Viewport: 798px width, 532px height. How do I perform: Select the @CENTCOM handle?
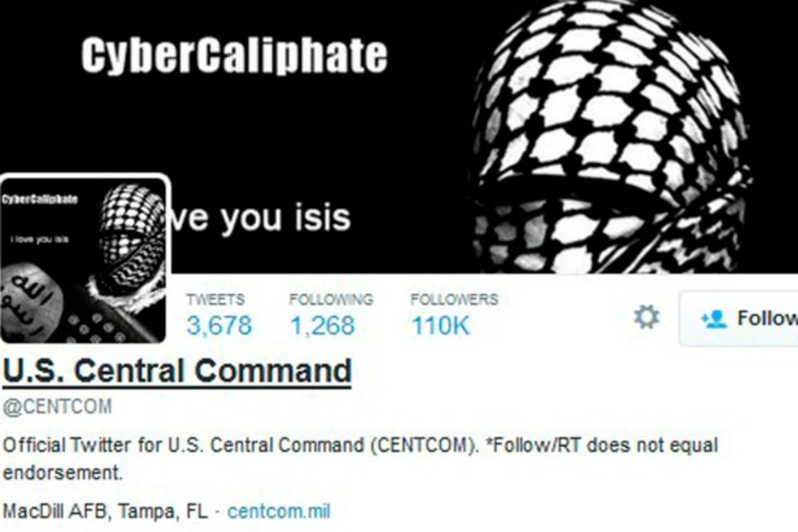[57, 406]
